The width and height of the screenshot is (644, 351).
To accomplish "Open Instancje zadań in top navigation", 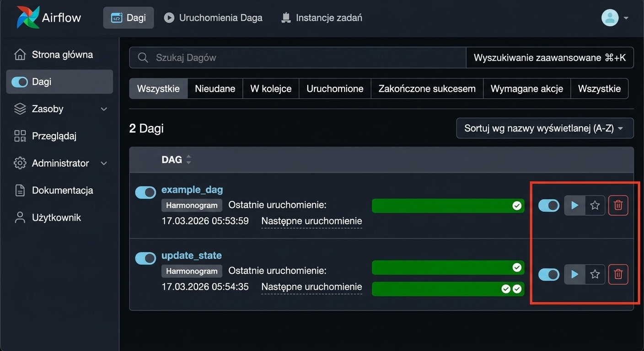I will coord(322,18).
